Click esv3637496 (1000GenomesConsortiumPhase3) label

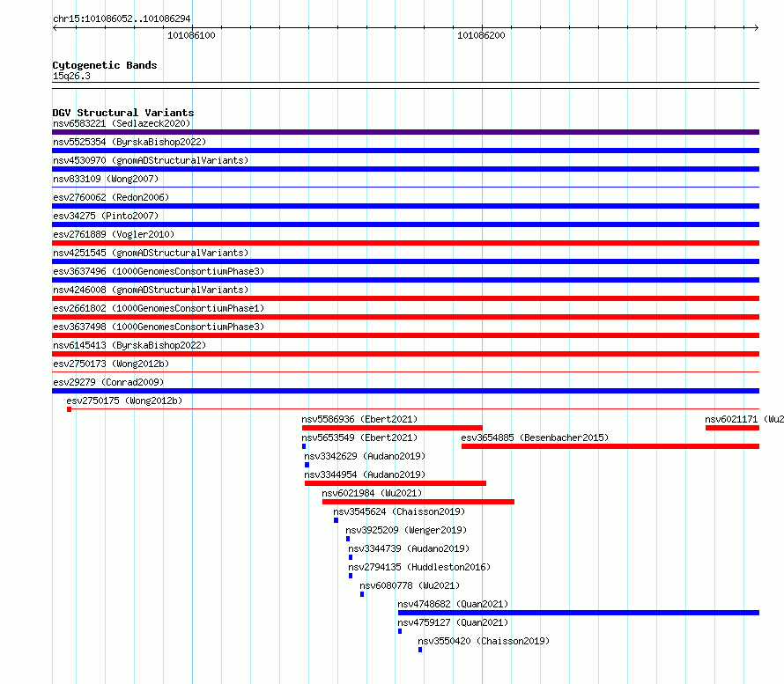point(159,271)
